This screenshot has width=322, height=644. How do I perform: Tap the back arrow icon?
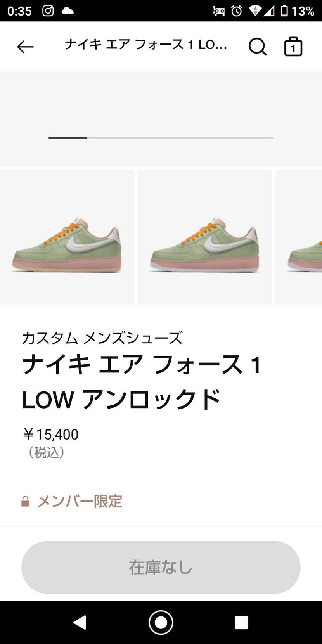26,47
